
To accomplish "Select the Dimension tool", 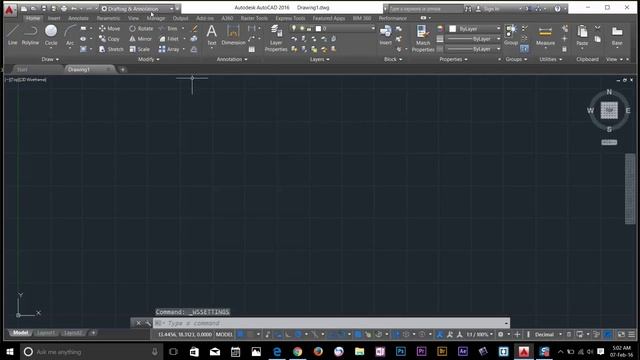I will coord(233,35).
